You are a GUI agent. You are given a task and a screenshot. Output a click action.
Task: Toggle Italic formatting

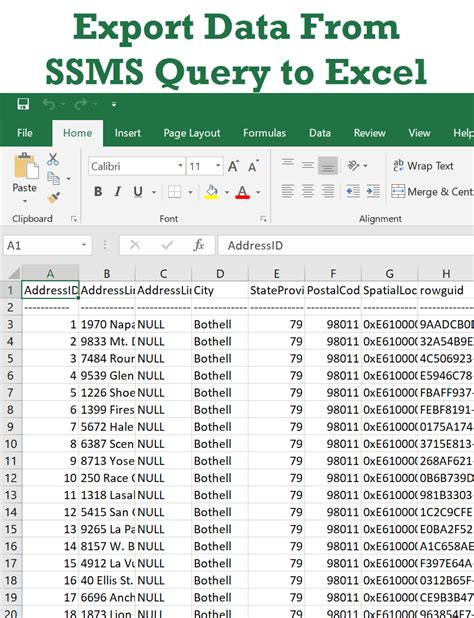117,192
